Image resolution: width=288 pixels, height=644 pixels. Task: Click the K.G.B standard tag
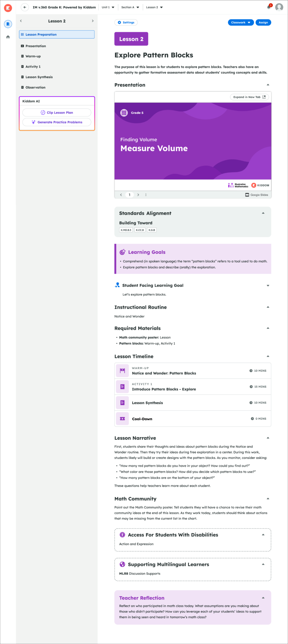coord(152,230)
